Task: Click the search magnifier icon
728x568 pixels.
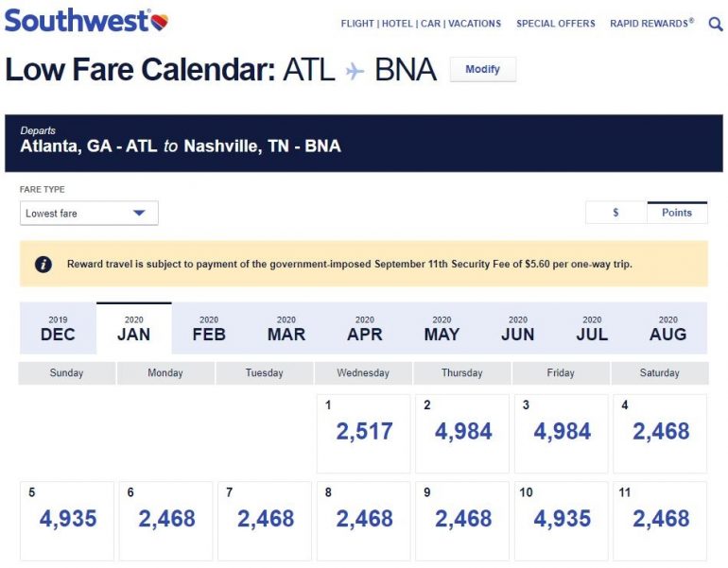Action: click(716, 24)
